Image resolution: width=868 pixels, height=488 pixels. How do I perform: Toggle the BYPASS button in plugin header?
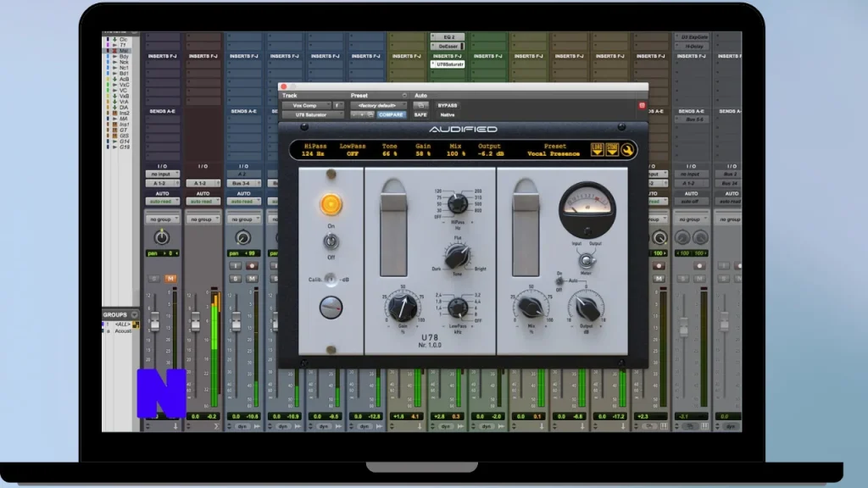pyautogui.click(x=448, y=106)
